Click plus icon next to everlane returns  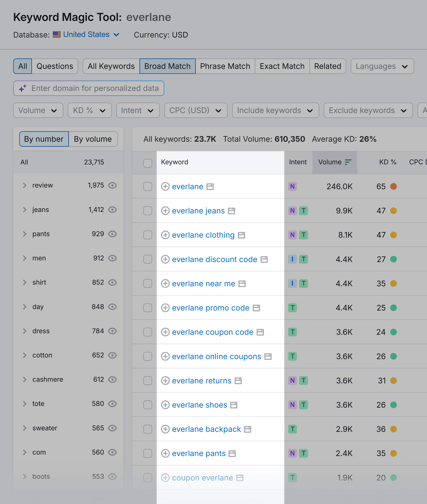165,381
